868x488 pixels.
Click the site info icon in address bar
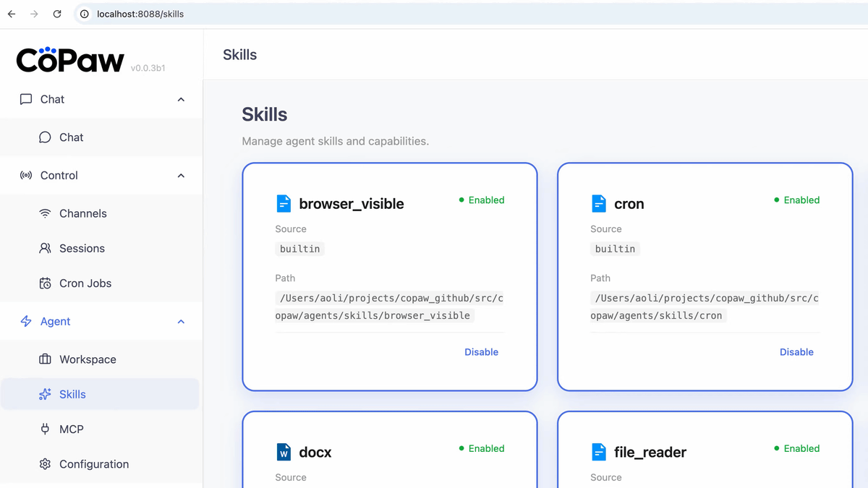pos(84,14)
